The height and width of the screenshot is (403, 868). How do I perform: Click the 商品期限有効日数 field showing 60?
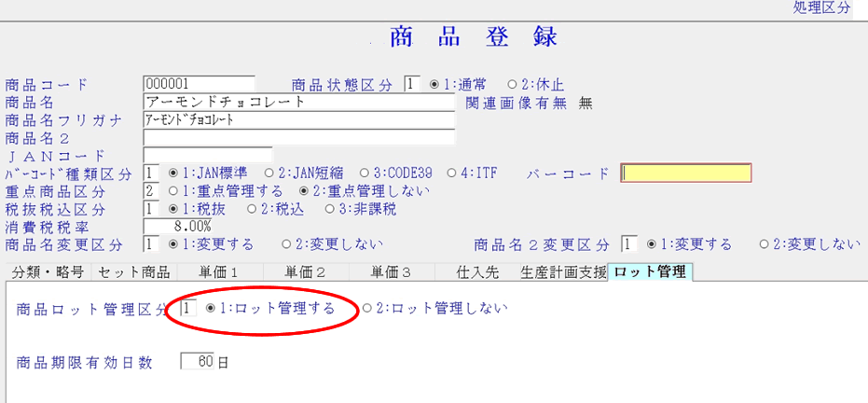pos(199,362)
